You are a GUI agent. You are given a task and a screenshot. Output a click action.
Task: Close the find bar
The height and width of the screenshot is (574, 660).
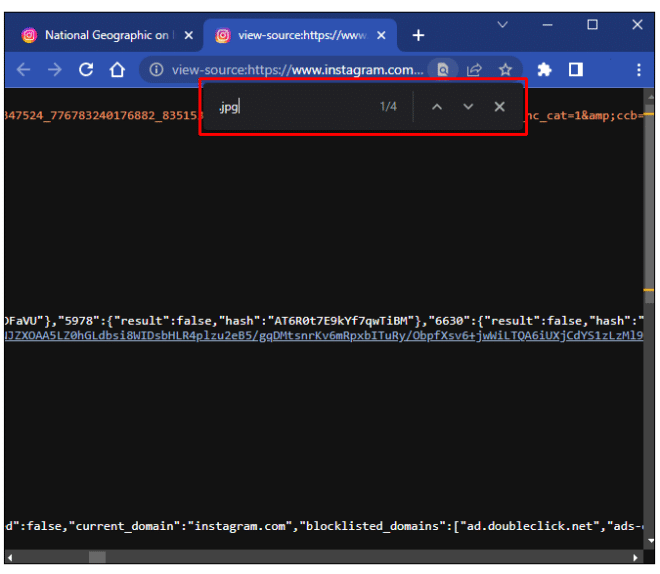point(500,107)
